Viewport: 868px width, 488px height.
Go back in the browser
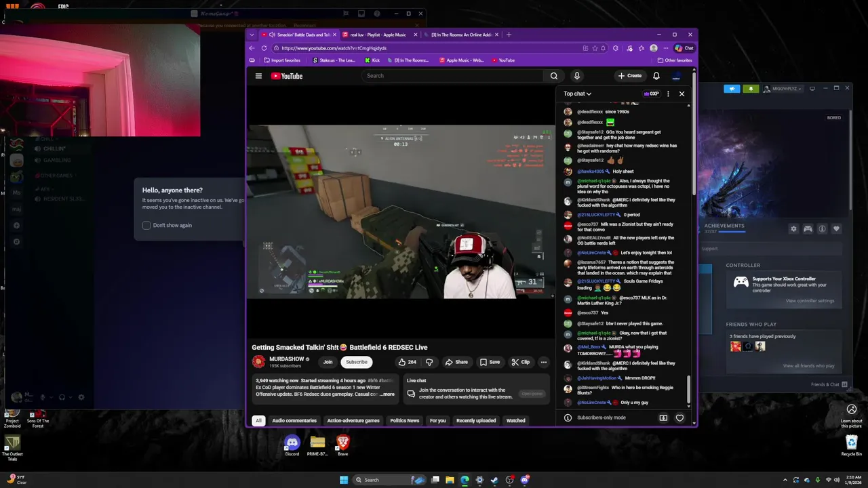click(x=252, y=48)
